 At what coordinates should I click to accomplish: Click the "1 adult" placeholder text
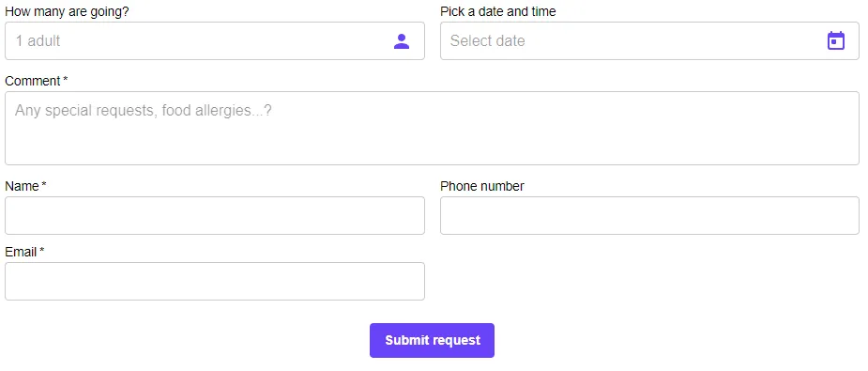point(38,41)
